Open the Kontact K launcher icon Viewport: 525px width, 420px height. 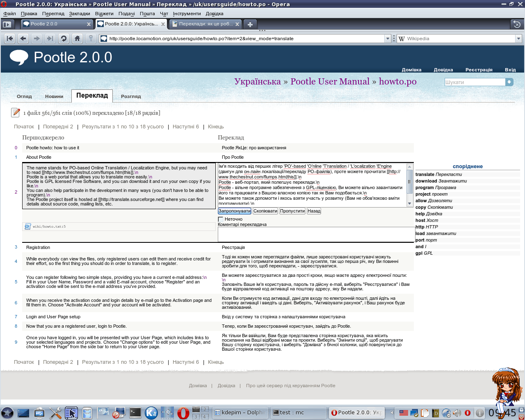pyautogui.click(x=151, y=413)
